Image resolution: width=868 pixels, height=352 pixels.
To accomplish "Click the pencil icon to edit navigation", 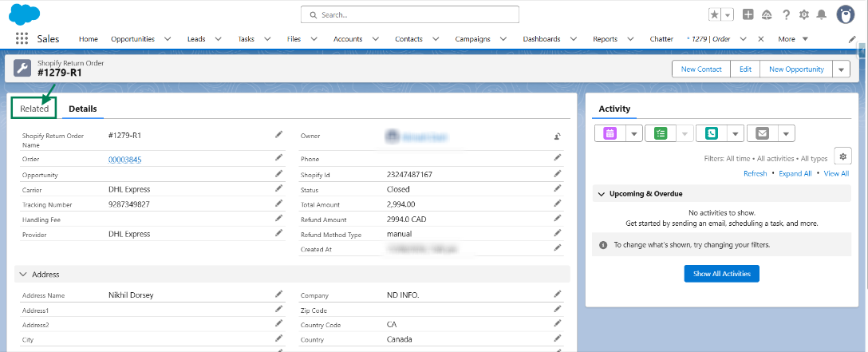I will [853, 39].
